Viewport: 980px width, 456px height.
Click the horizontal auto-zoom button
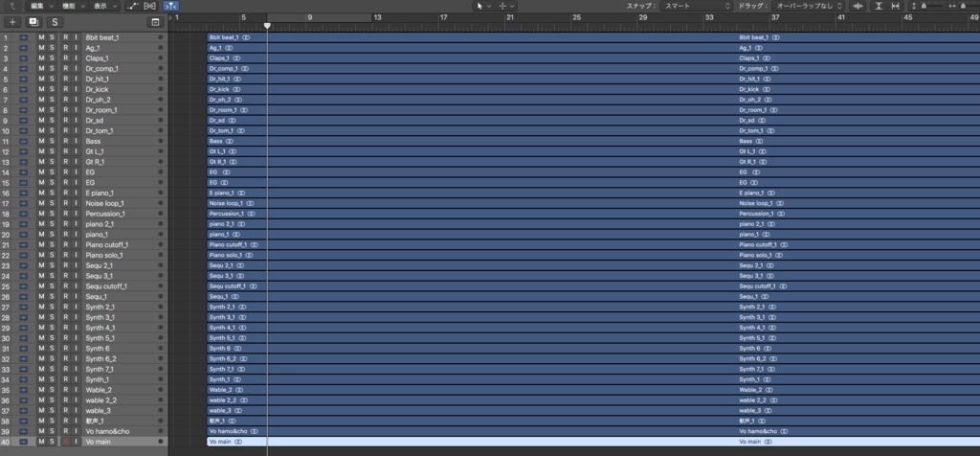[x=896, y=6]
